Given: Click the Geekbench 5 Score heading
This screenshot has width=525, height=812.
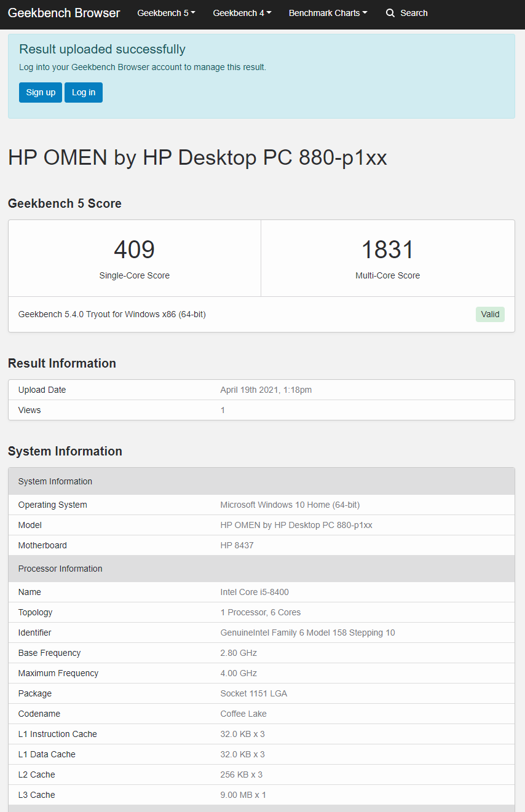Looking at the screenshot, I should 65,203.
